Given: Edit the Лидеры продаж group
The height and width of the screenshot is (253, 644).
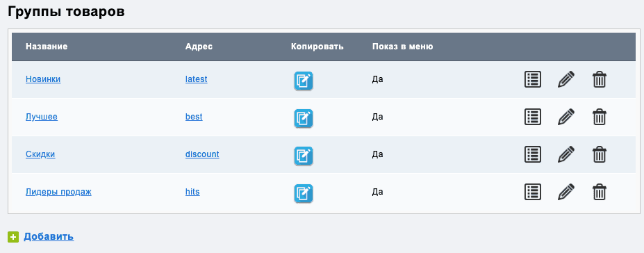Looking at the screenshot, I should point(566,192).
